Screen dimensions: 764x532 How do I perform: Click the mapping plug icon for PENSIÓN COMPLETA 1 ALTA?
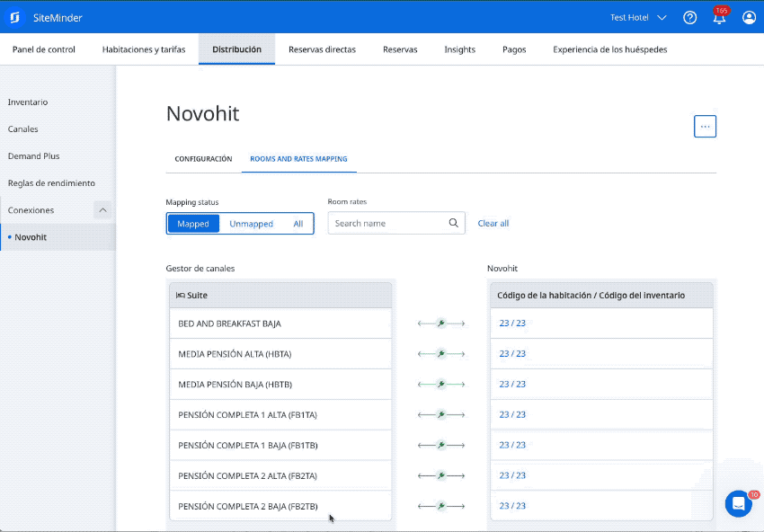point(441,414)
